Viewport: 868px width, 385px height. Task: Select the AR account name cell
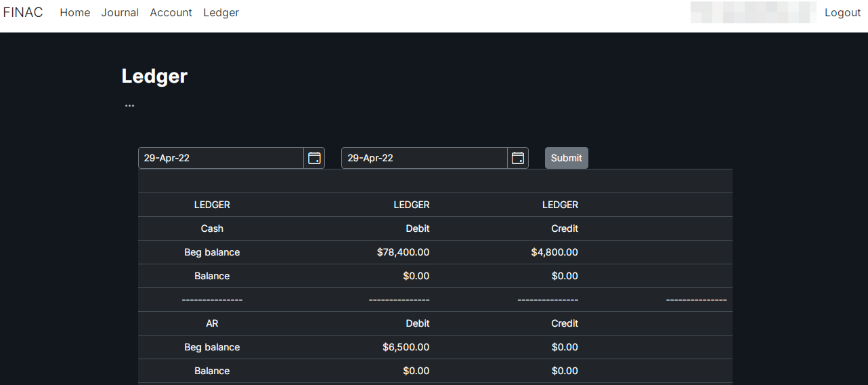pyautogui.click(x=212, y=323)
